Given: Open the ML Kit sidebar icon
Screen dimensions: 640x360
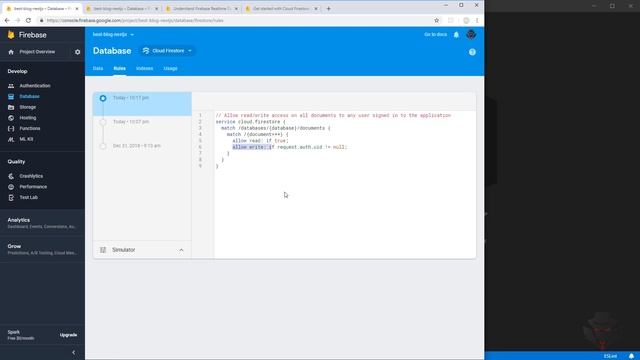Looking at the screenshot, I should click(11, 139).
